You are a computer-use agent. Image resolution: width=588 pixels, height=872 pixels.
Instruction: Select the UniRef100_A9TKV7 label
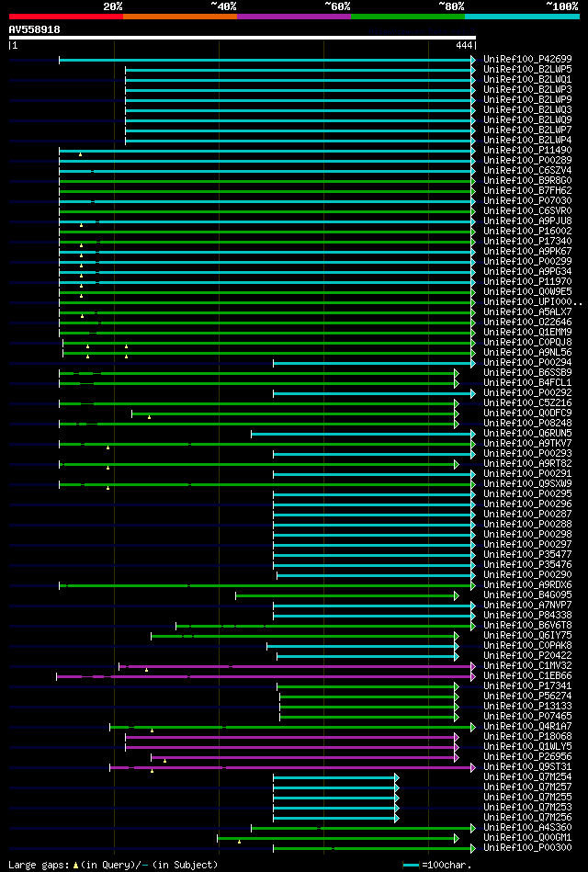[528, 443]
